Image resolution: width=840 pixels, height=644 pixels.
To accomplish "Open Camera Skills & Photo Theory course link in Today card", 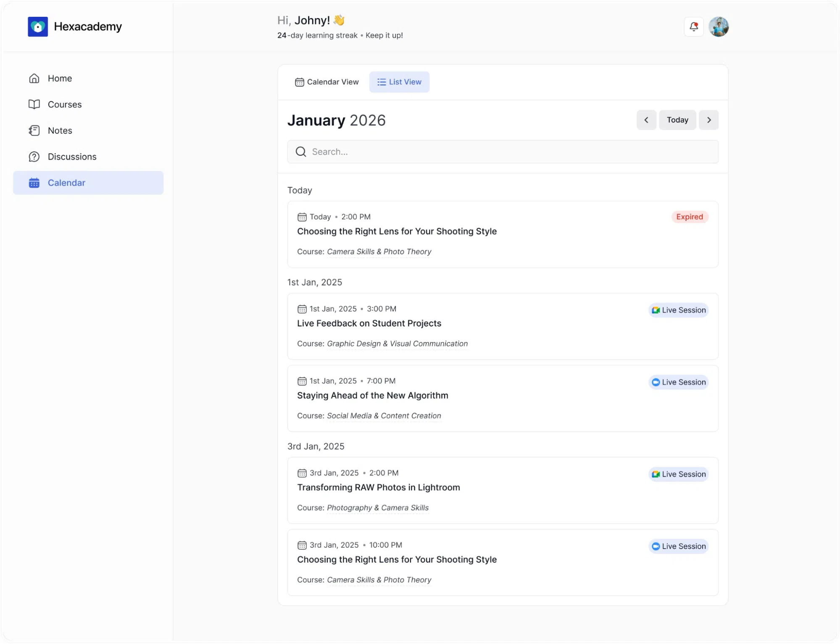I will [x=379, y=252].
